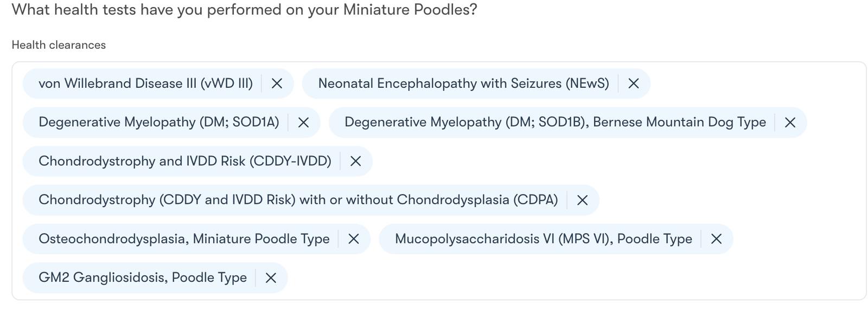Remove the Mucopolysaccharidosis VI tag
This screenshot has height=322, width=868.
pyautogui.click(x=716, y=239)
